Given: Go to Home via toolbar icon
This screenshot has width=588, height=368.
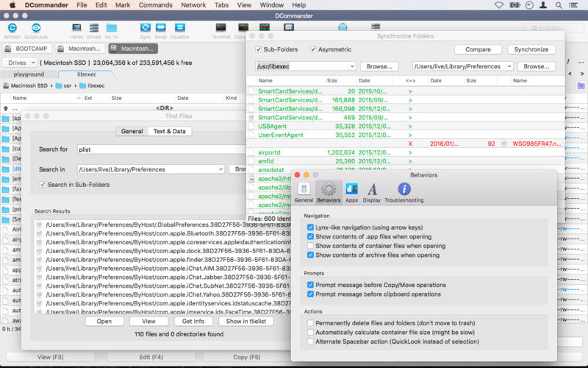Looking at the screenshot, I should pos(76,29).
